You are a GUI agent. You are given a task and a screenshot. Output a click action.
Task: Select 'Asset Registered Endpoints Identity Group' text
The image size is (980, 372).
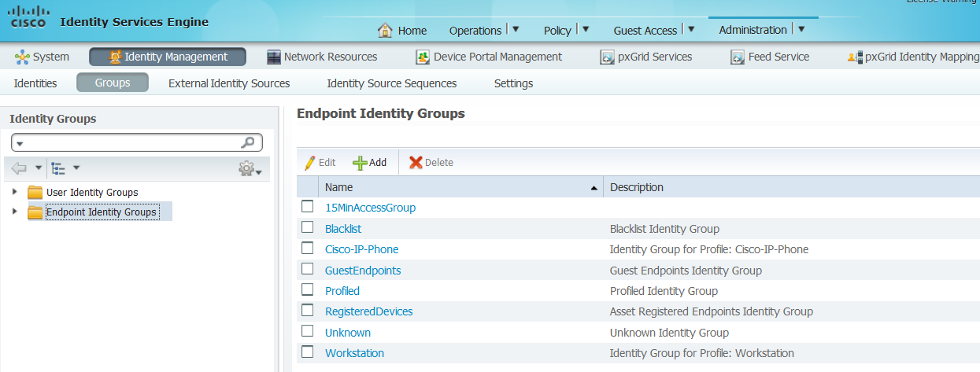[712, 311]
